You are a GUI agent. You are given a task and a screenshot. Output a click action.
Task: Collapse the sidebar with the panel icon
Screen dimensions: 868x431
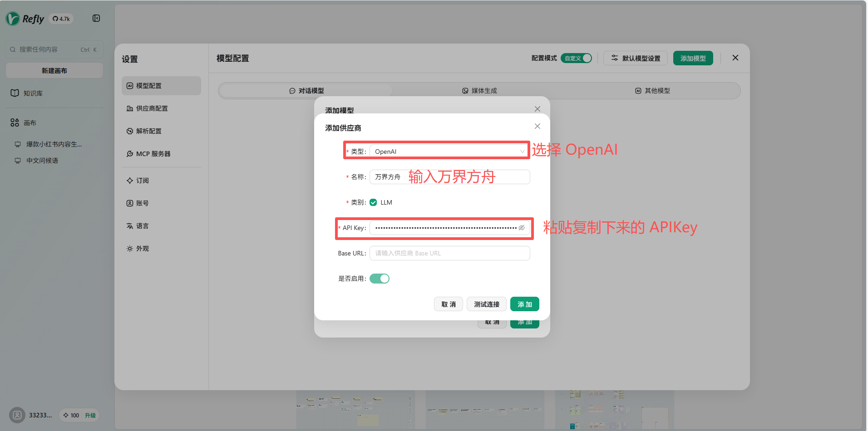(x=96, y=18)
